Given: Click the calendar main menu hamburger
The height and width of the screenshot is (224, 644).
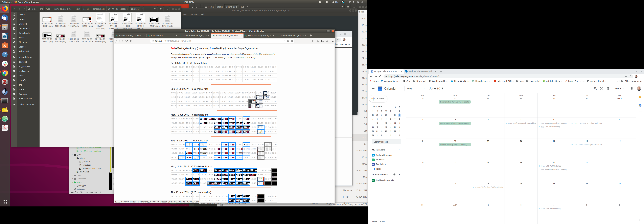Looking at the screenshot, I should 373,88.
